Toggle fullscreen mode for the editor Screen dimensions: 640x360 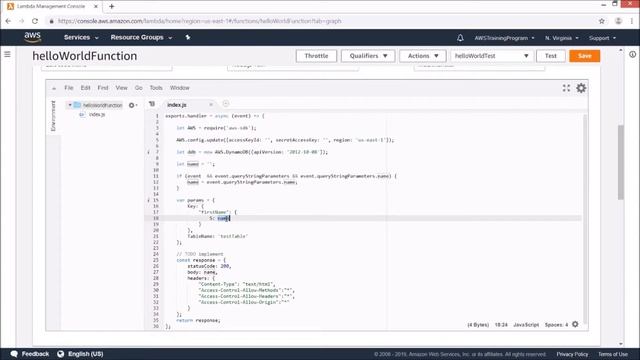[566, 88]
